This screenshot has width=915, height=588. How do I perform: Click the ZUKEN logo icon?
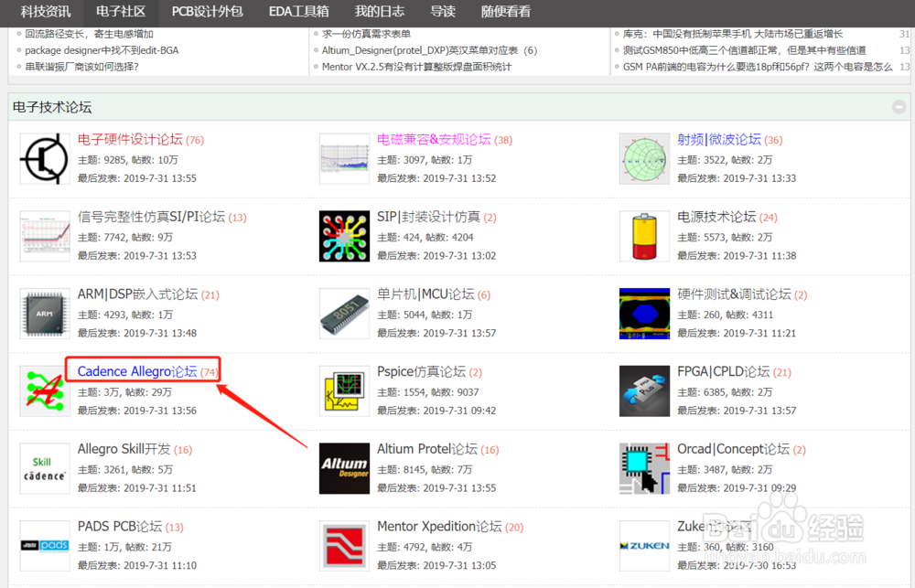[x=644, y=546]
